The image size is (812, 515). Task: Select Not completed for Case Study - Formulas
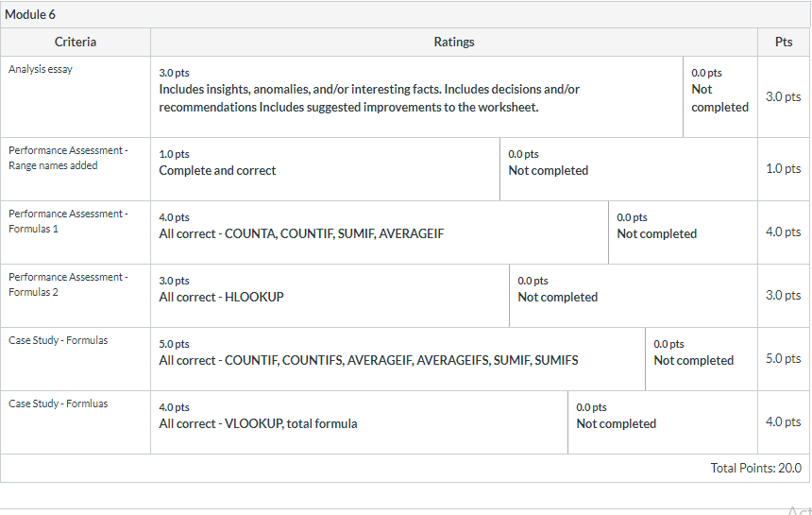point(702,358)
